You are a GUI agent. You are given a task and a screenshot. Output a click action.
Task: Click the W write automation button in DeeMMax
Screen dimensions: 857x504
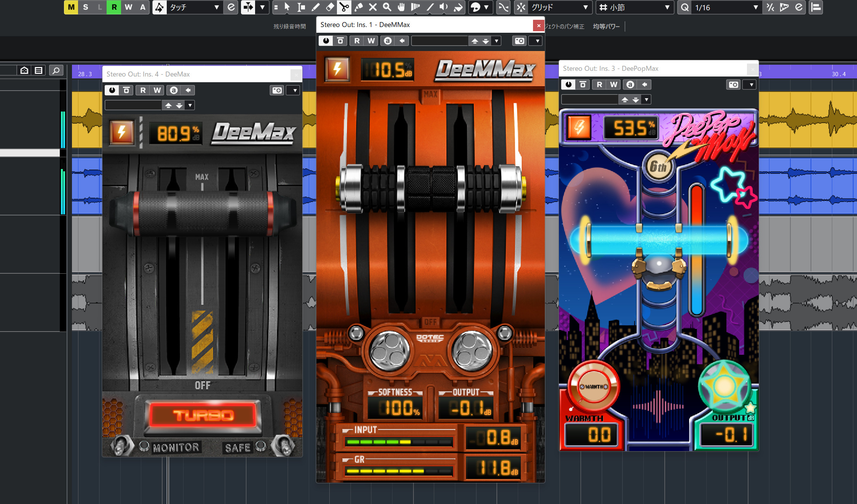371,41
